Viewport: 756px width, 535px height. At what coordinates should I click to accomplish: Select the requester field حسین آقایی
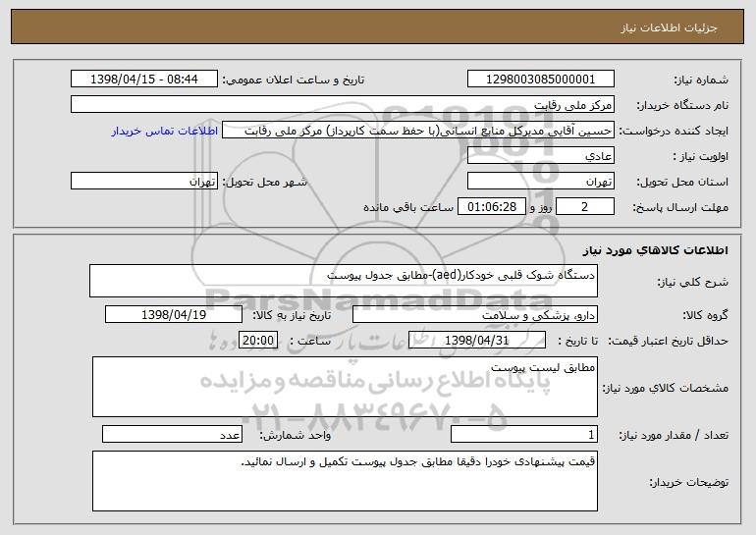pyautogui.click(x=418, y=131)
